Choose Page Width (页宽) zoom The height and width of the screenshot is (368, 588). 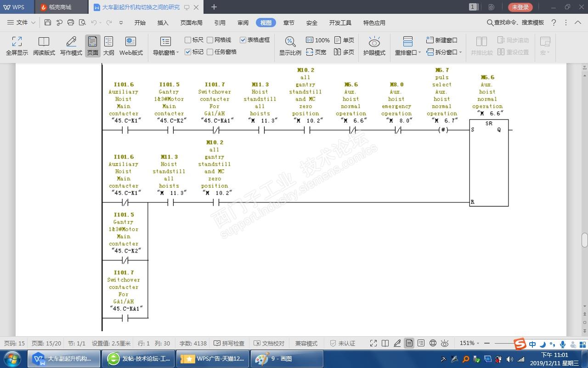click(316, 52)
